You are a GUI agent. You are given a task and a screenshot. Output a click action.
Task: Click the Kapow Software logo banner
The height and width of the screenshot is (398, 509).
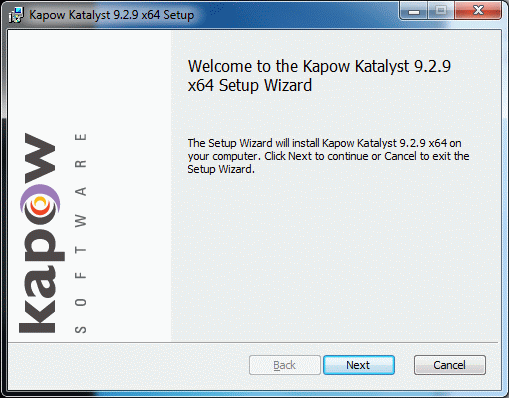(89, 186)
